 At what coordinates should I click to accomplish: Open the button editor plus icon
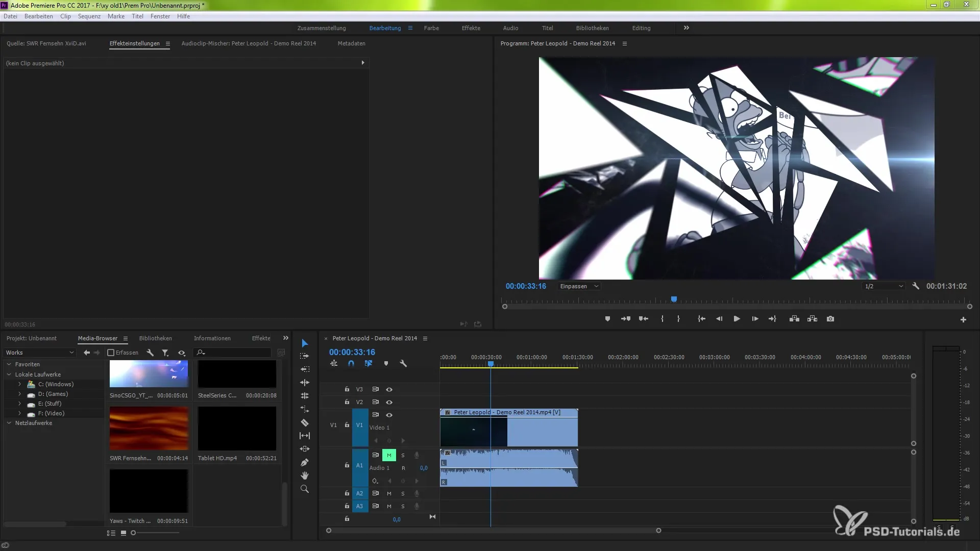click(963, 319)
